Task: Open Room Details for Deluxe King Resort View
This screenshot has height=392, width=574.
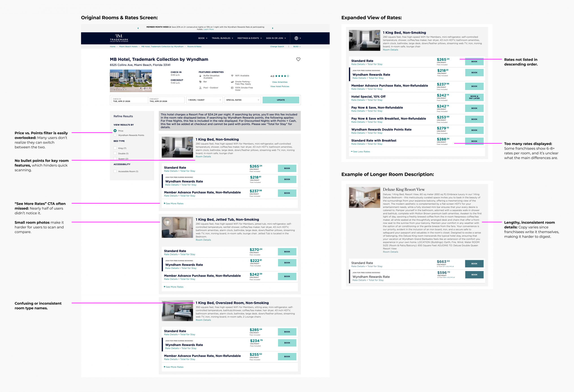Action: (x=391, y=252)
